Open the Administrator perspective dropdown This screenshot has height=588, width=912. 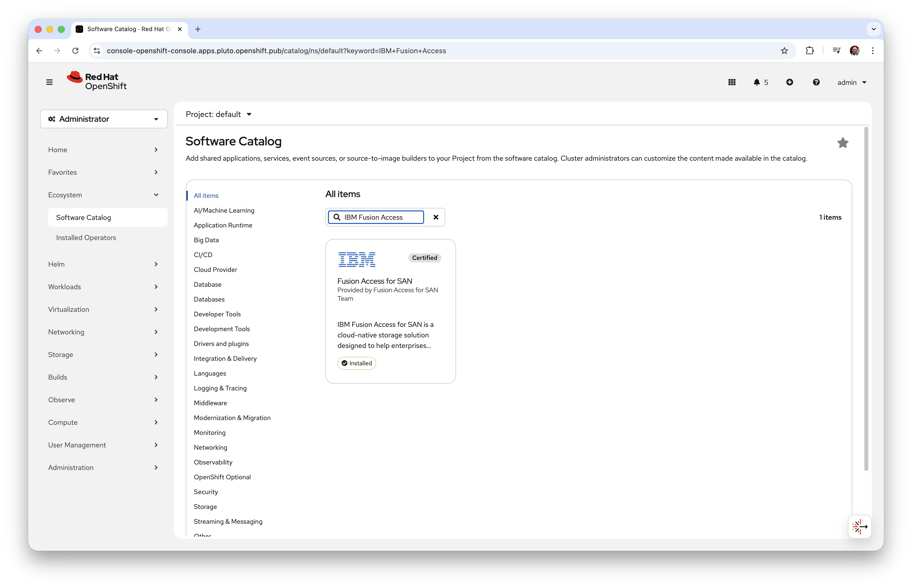coord(104,119)
